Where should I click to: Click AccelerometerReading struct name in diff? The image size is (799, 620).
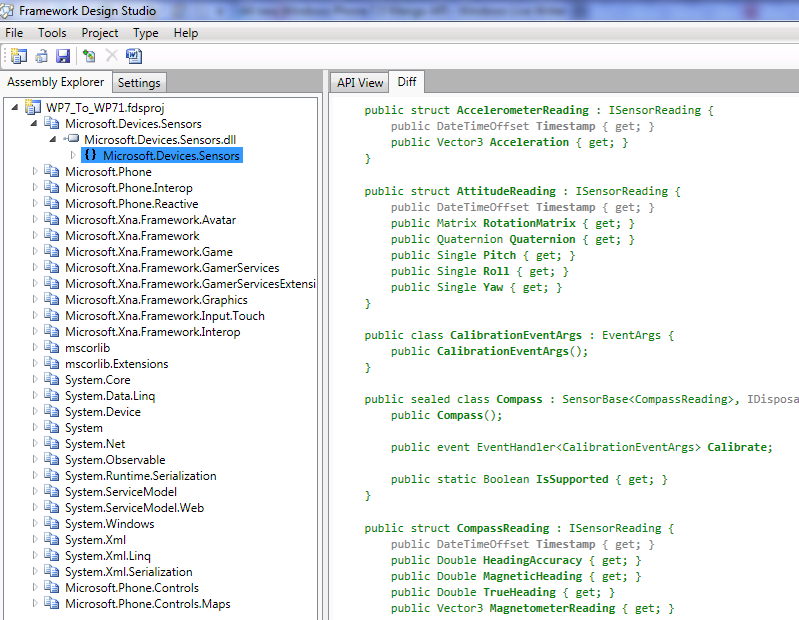click(x=522, y=110)
